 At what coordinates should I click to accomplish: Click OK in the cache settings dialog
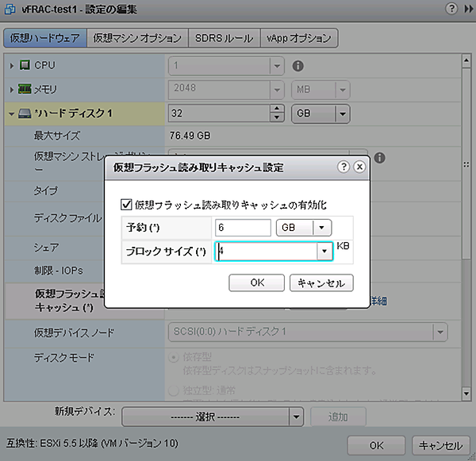(x=256, y=282)
